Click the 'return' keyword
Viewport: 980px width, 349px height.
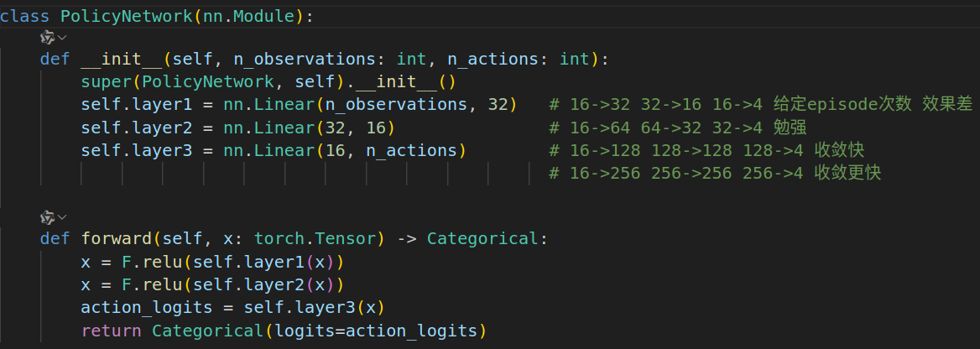click(112, 330)
